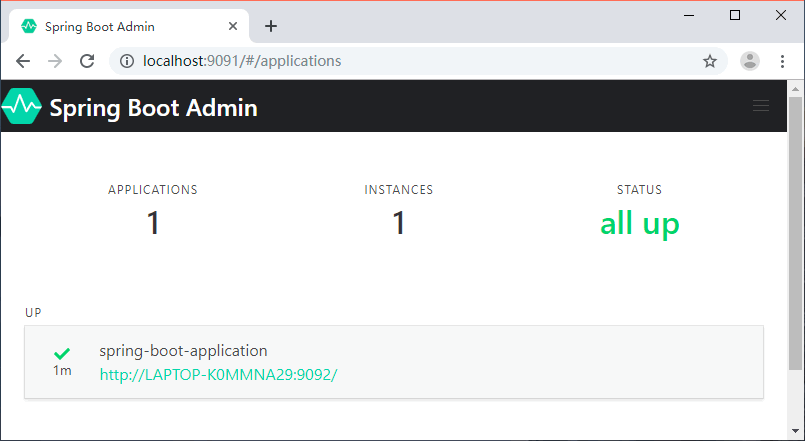805x441 pixels.
Task: Open the LAPTOP-K0MMNA29:9092 instance link
Action: click(x=218, y=375)
